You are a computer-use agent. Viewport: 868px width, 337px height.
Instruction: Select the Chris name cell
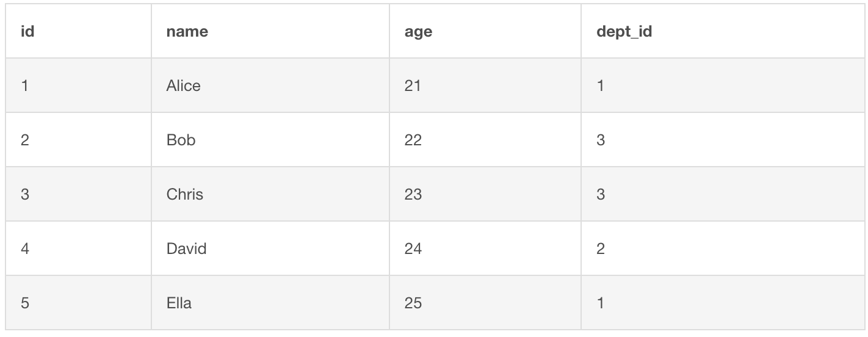[x=184, y=195]
